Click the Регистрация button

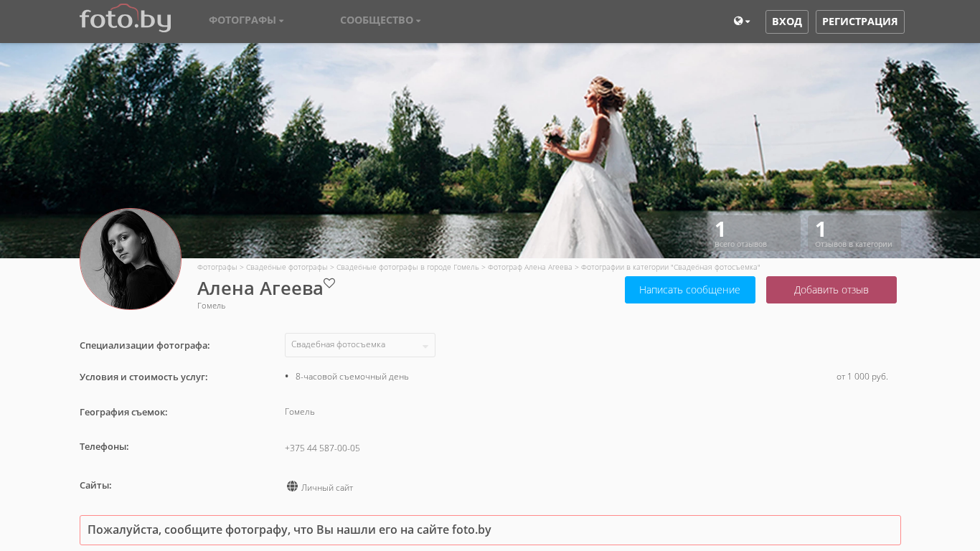[x=860, y=22]
